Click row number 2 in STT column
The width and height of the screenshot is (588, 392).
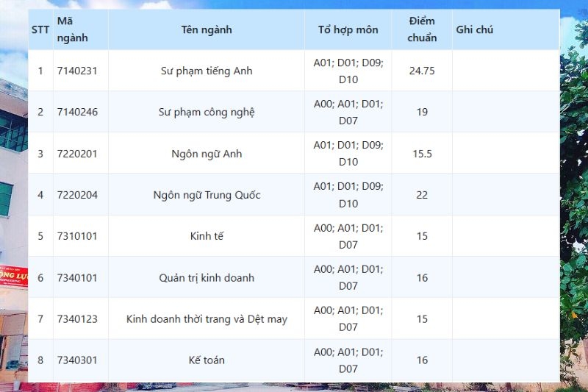[x=40, y=112]
